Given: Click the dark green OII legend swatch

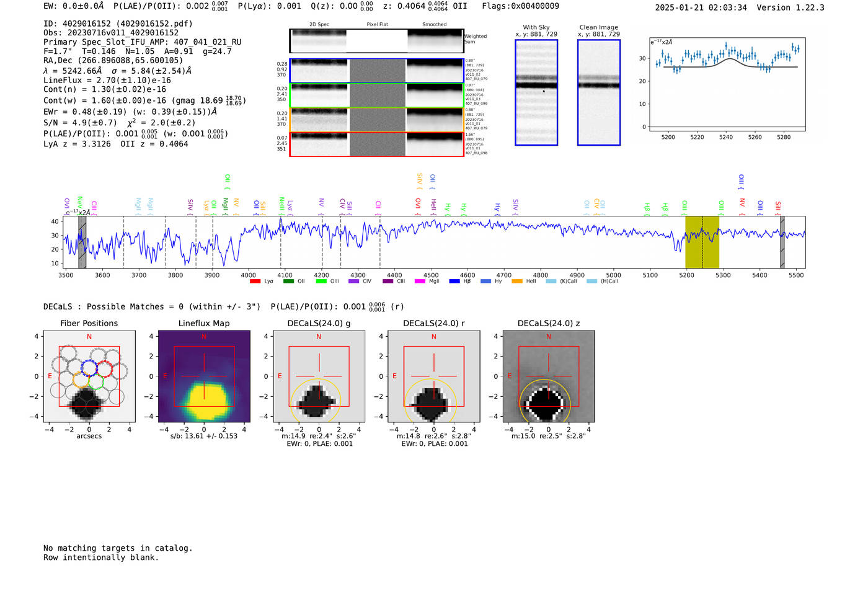Looking at the screenshot, I should (x=288, y=282).
